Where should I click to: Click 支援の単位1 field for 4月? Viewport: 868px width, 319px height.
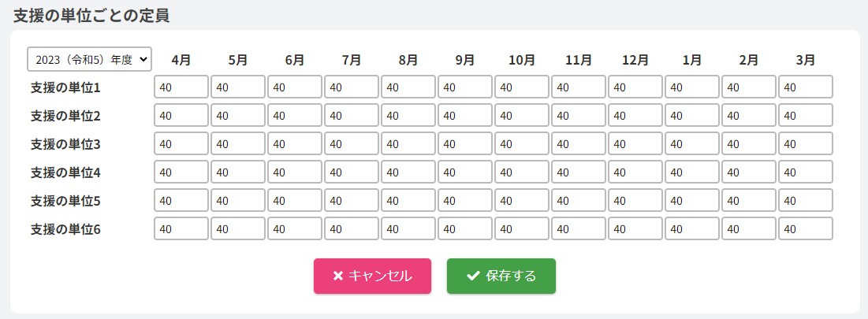click(x=181, y=87)
